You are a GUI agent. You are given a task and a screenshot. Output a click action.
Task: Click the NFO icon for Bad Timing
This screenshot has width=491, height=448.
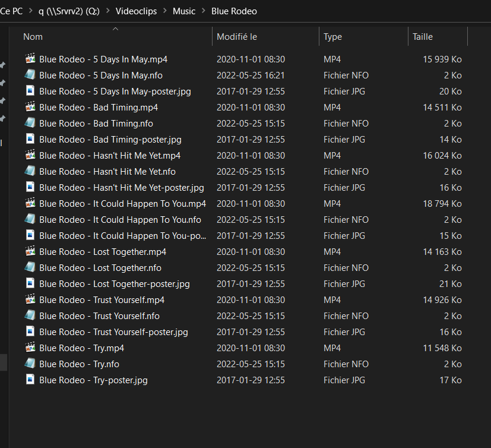click(30, 123)
